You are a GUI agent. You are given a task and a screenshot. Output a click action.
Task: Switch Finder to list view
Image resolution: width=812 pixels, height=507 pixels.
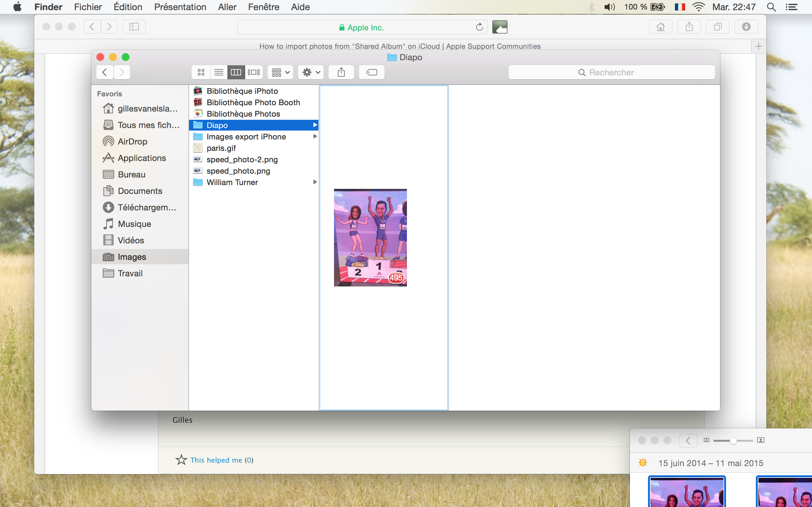click(x=219, y=72)
